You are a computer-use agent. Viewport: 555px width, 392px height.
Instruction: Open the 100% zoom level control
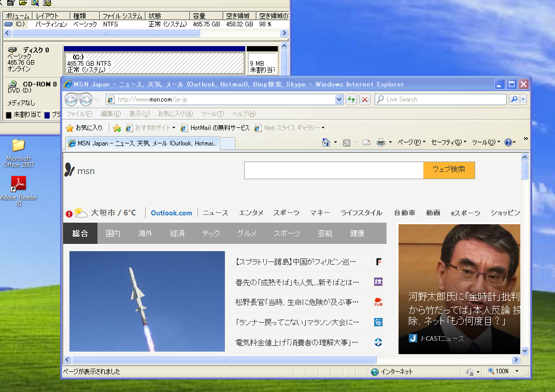click(x=503, y=371)
